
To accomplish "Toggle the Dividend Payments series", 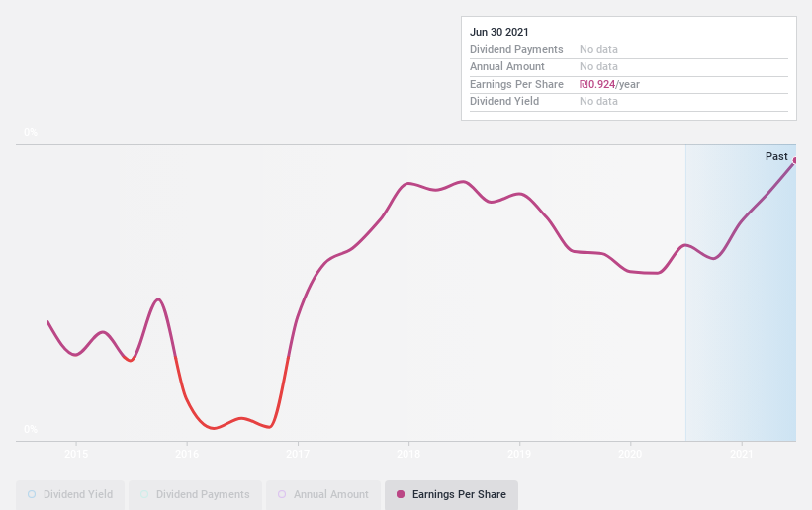I will pyautogui.click(x=195, y=494).
